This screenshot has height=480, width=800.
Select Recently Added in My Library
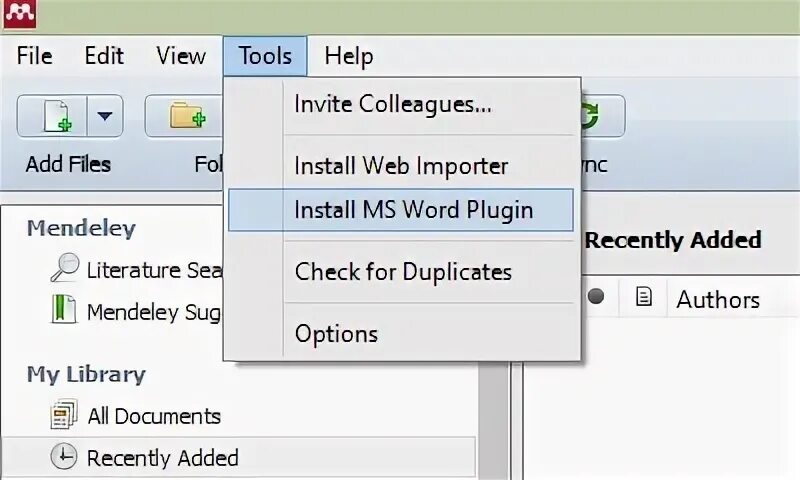[238, 457]
